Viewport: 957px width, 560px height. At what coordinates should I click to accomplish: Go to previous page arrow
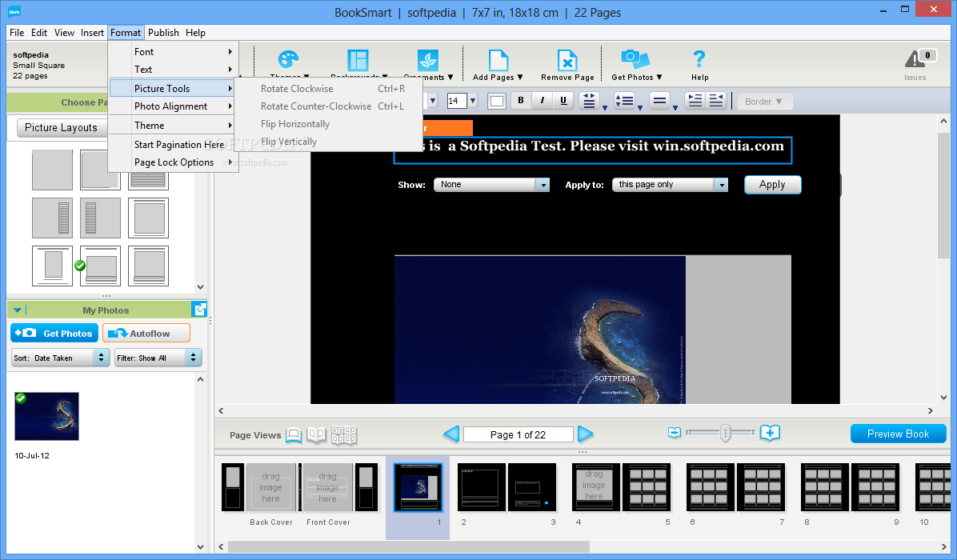451,434
